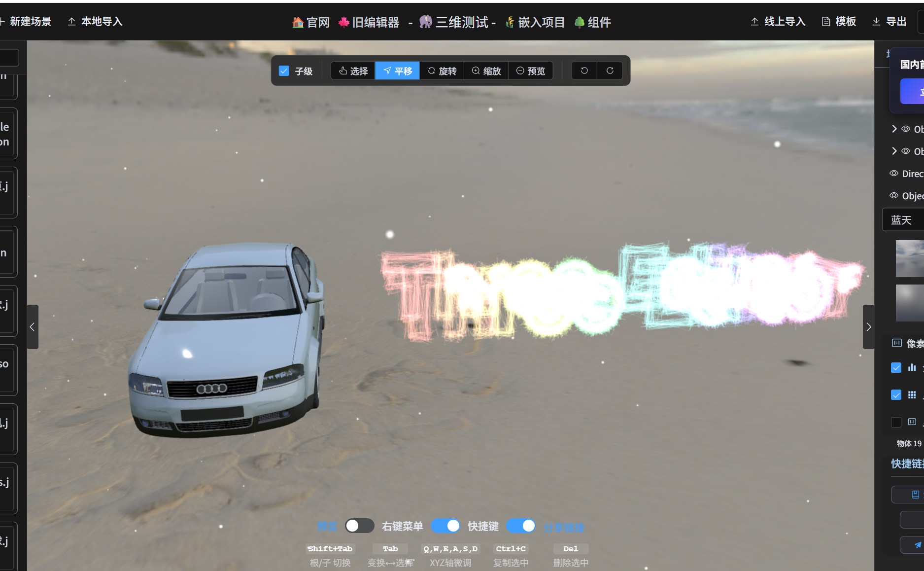924x571 pixels.
Task: Click the tree icon beside 组件
Action: point(580,22)
